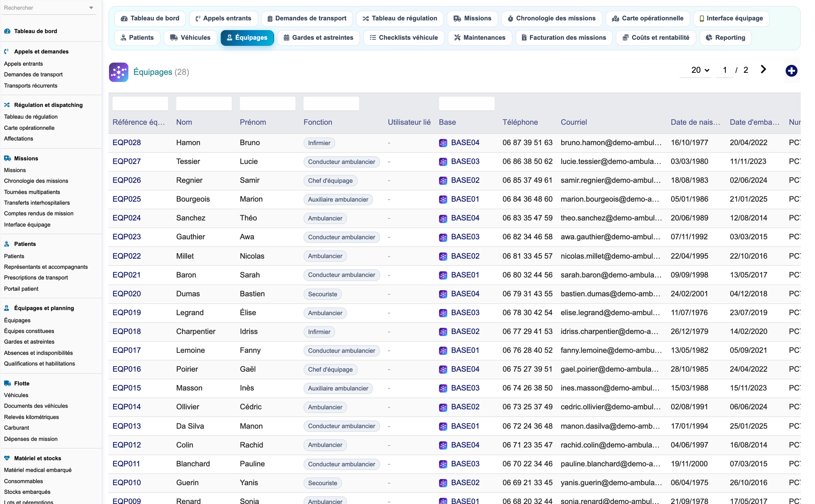Screen dimensions: 815x504
Task: Click the Base column filter field
Action: (x=467, y=103)
